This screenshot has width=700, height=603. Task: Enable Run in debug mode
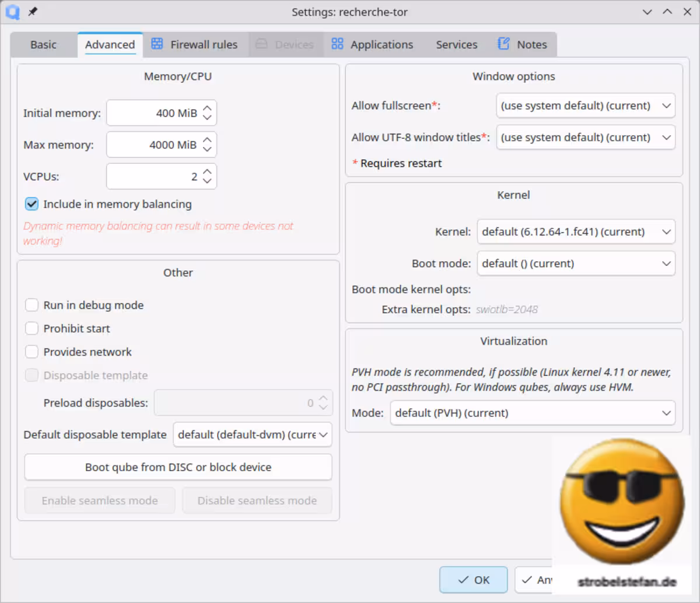[32, 304]
